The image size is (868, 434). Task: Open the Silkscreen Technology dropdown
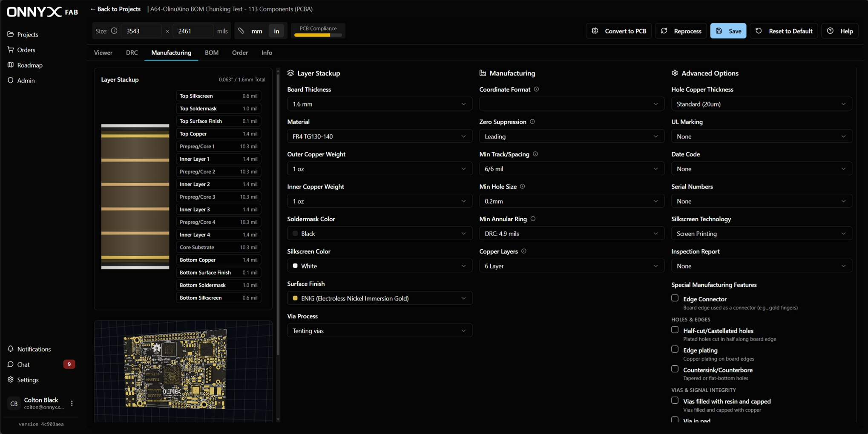761,234
